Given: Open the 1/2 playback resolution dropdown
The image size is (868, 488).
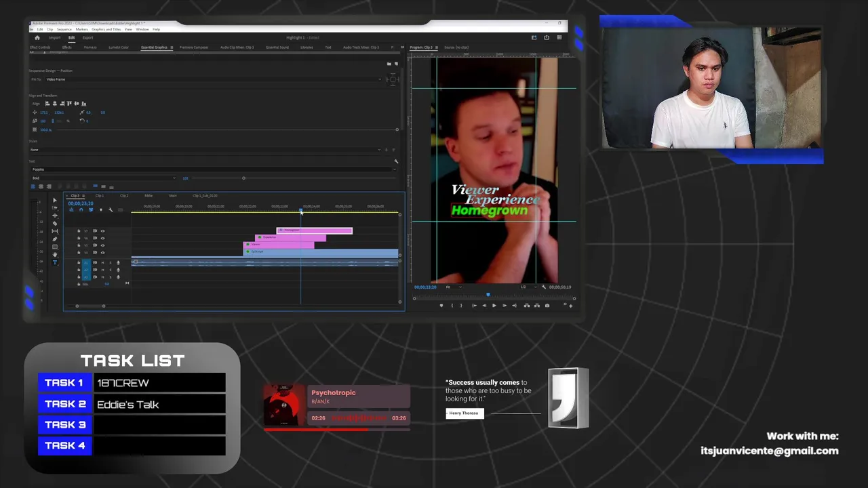Looking at the screenshot, I should click(x=529, y=287).
